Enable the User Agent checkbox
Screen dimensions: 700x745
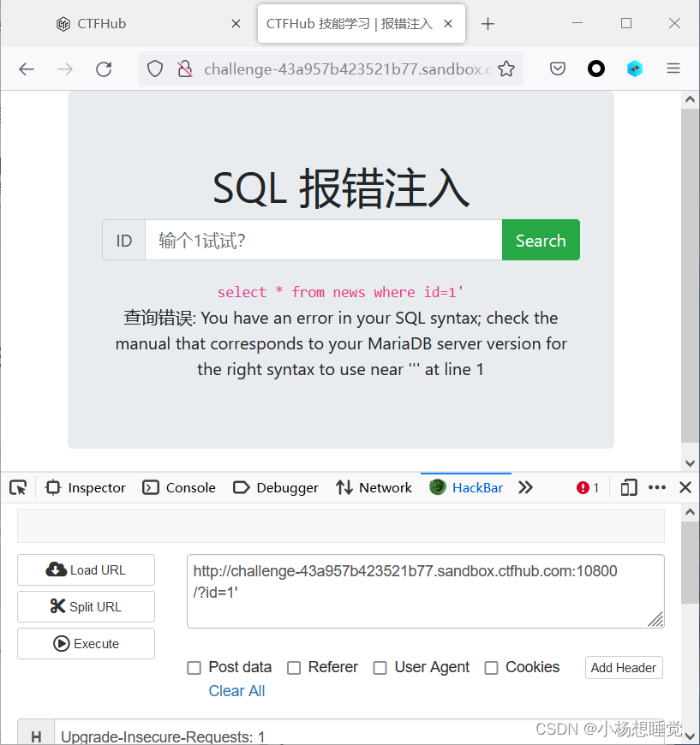tap(380, 668)
